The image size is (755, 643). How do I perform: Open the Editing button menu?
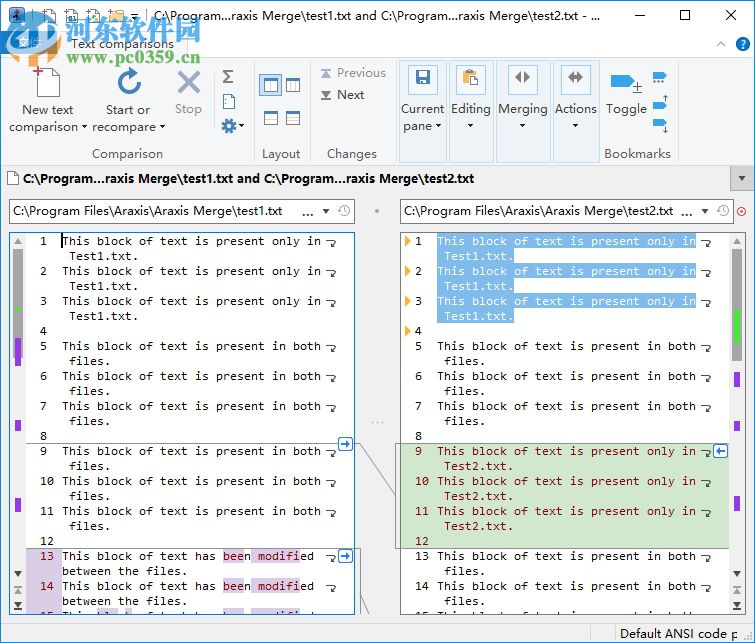click(470, 109)
